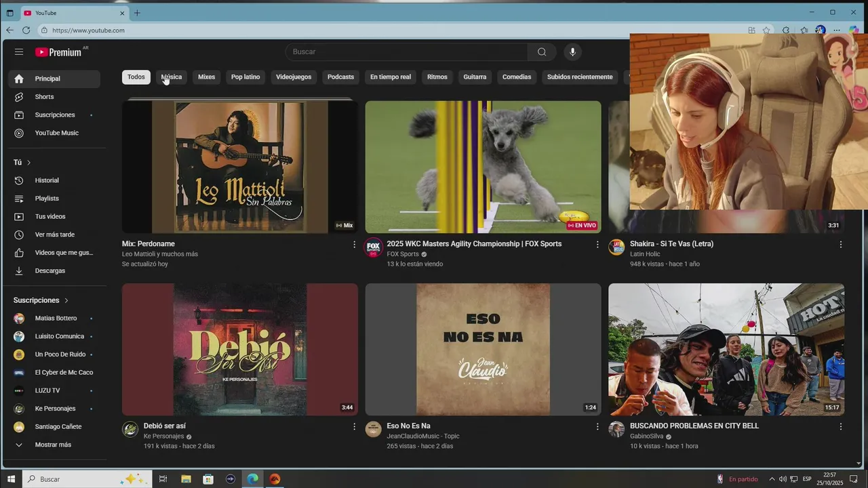Open LUZU TV subscription
Screen dimensions: 868x488
coord(54,390)
